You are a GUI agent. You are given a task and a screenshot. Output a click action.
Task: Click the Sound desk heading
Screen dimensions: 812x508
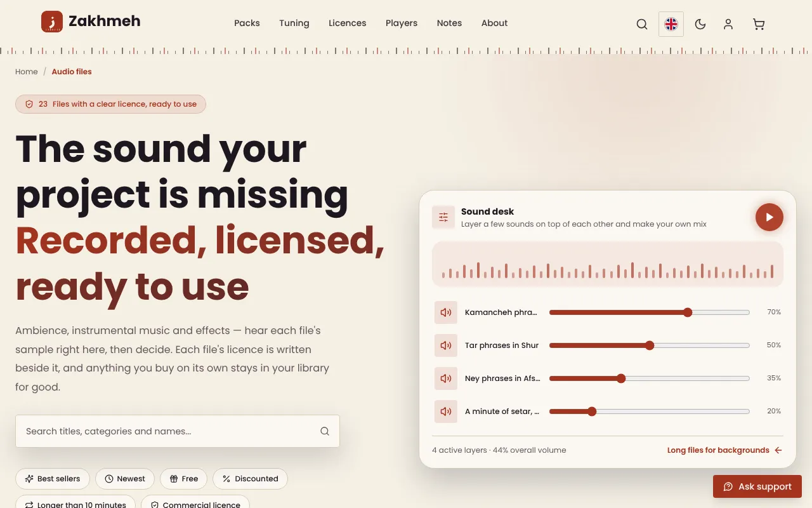[x=488, y=211]
